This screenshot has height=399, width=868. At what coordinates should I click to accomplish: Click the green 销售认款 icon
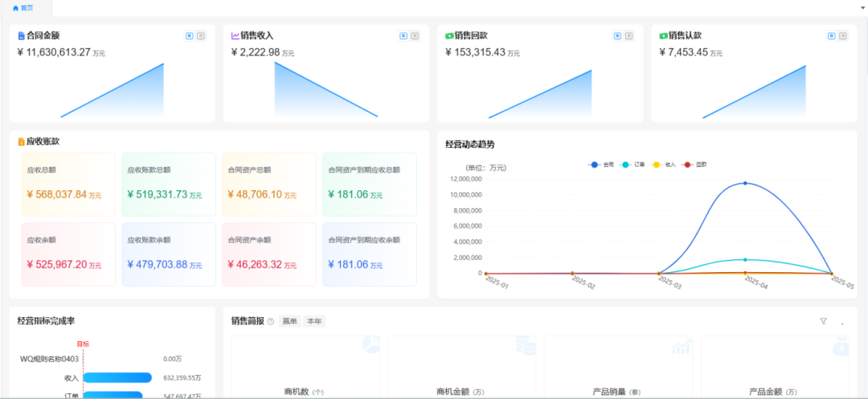click(663, 36)
